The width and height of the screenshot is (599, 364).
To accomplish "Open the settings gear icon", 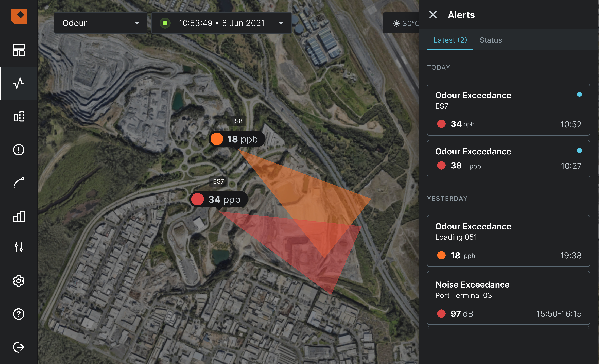I will pyautogui.click(x=19, y=281).
